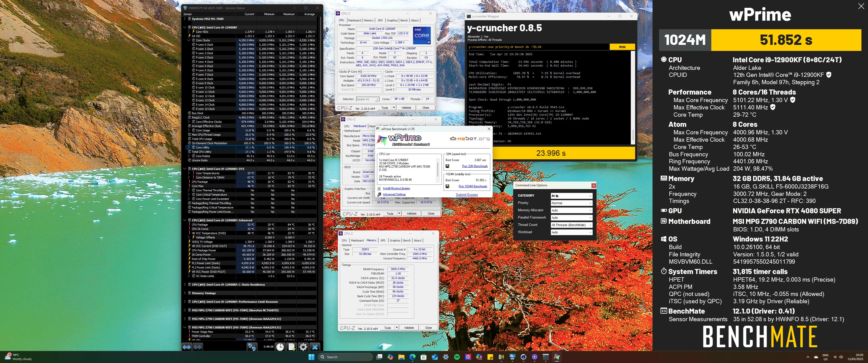Open Cinebench sphere taskbar icon
This screenshot has width=868, height=363.
(x=523, y=357)
